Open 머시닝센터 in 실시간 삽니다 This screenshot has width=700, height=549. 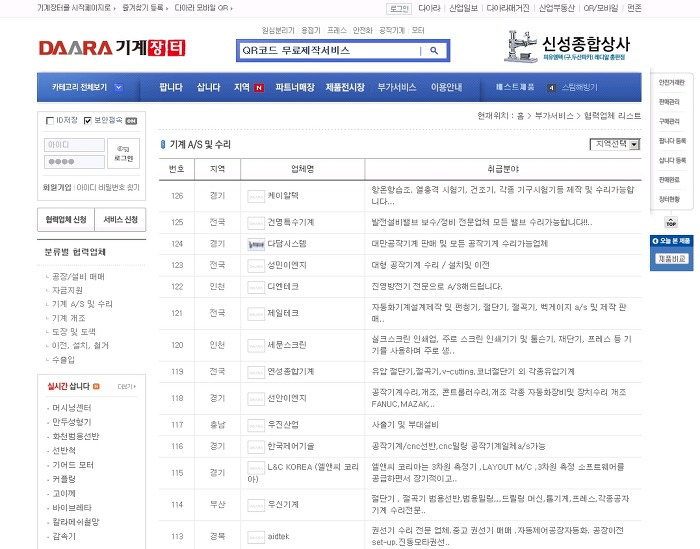pos(72,408)
